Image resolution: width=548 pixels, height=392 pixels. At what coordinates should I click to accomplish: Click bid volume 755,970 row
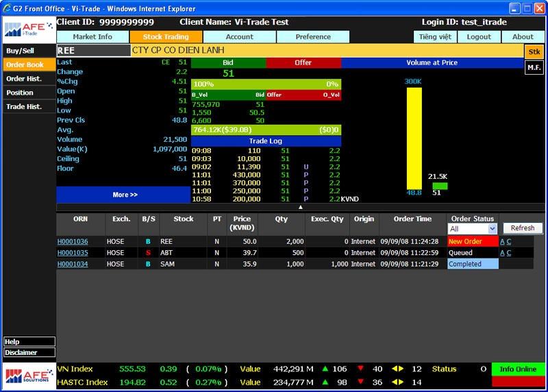229,104
